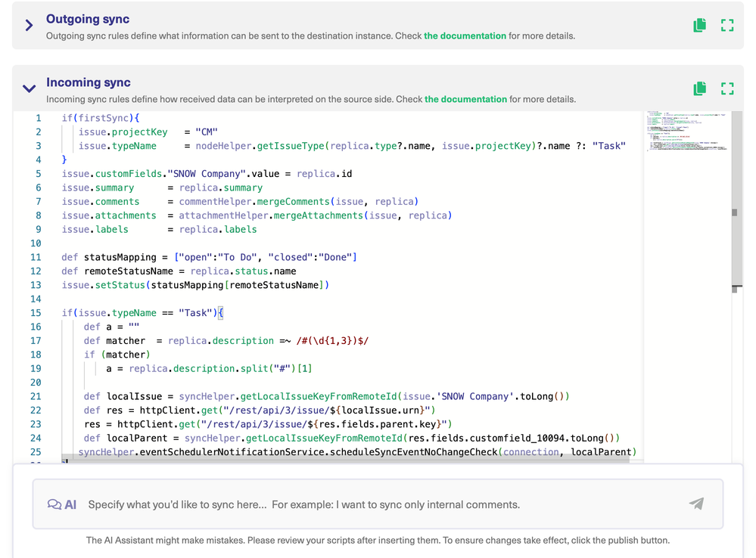The height and width of the screenshot is (558, 756).
Task: Click getIssueType on line 3
Action: pos(291,146)
